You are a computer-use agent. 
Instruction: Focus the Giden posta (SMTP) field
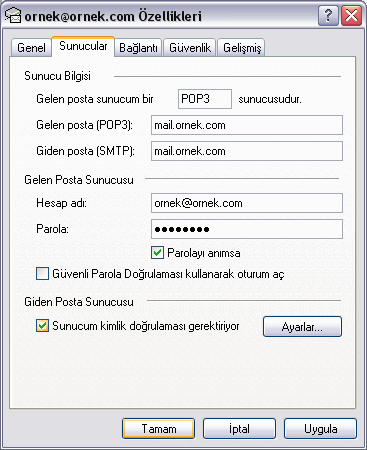coord(247,151)
